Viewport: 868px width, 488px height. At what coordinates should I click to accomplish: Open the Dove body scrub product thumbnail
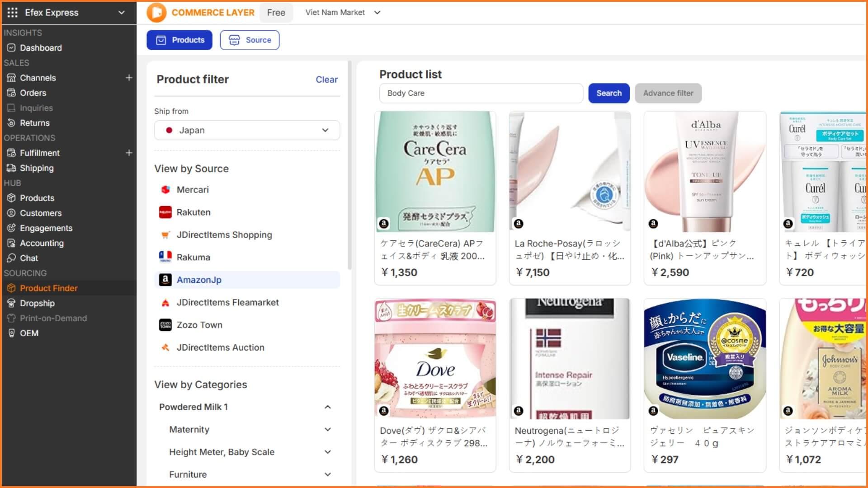435,358
